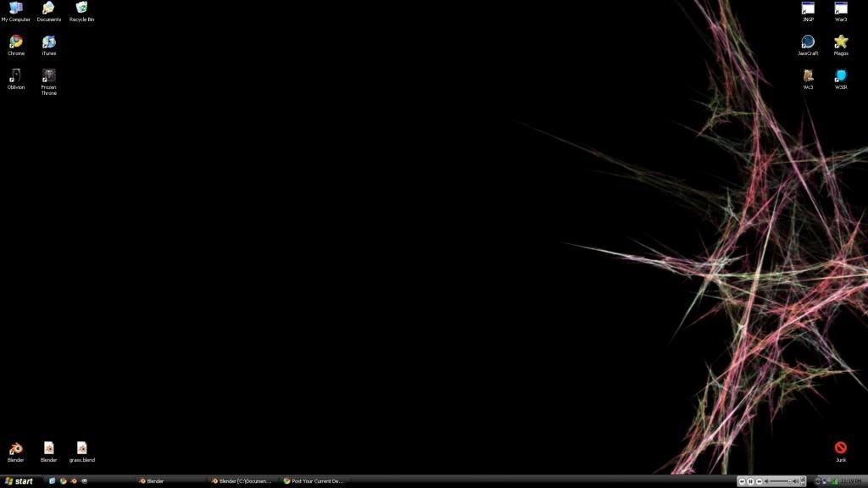
Task: Launch Blender from quick launch bar
Action: pos(74,481)
